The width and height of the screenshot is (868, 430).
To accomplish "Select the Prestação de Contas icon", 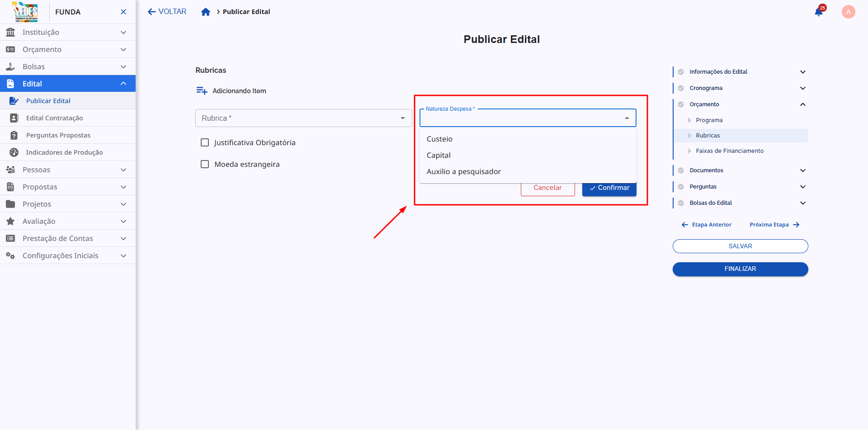I will [x=10, y=238].
